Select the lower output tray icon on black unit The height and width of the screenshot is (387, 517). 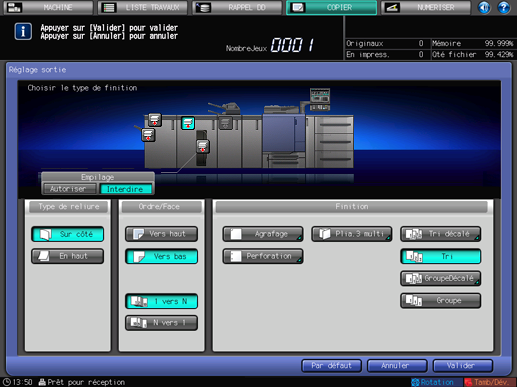[x=203, y=146]
